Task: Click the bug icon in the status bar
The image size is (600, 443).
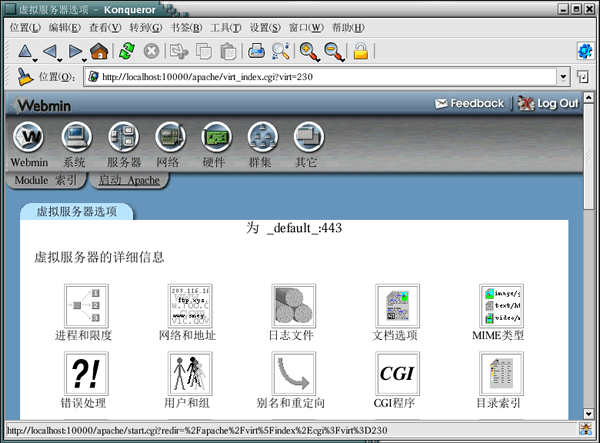Action: click(585, 429)
